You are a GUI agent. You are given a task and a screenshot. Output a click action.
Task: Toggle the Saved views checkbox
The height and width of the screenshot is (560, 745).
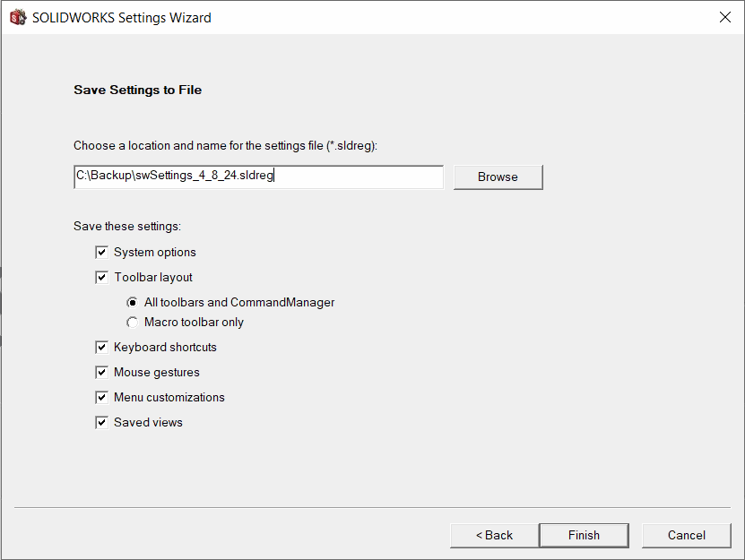tap(101, 422)
